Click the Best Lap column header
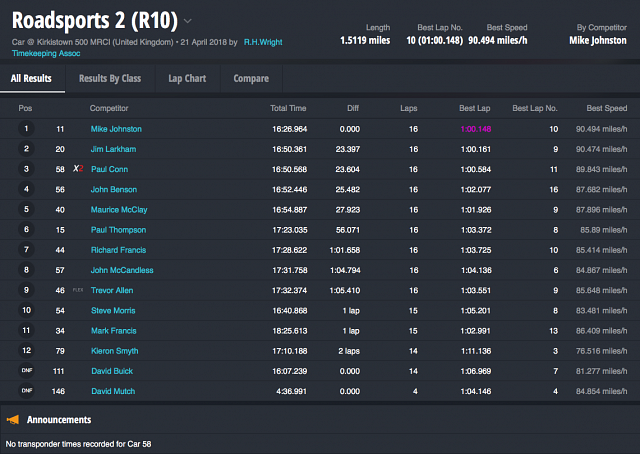Screen dimensions: 640x454 click(475, 108)
